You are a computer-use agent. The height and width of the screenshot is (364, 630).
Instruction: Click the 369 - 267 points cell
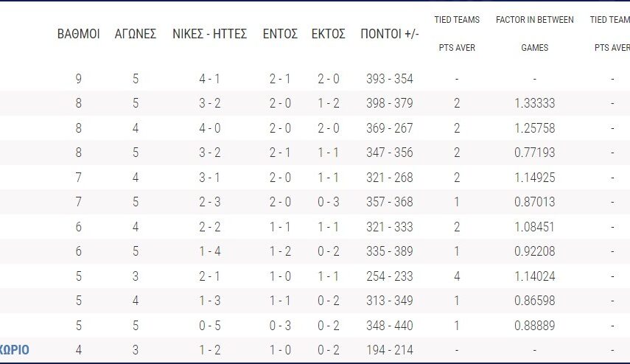pos(390,128)
